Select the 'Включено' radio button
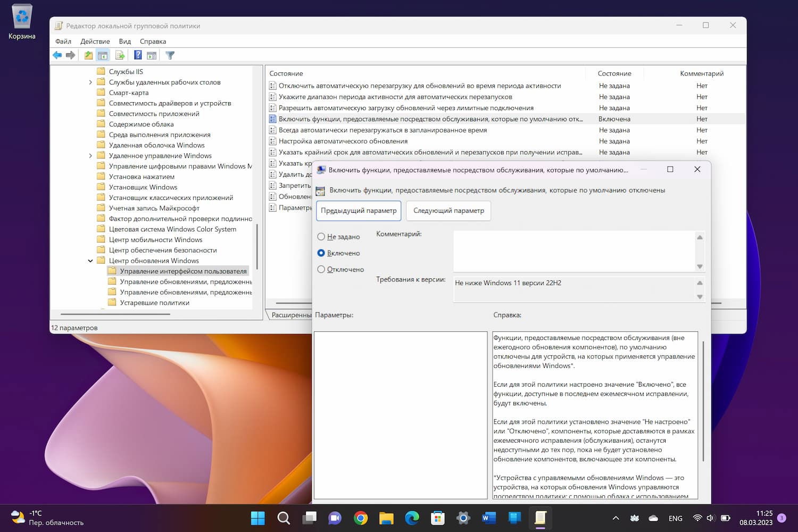 point(321,253)
